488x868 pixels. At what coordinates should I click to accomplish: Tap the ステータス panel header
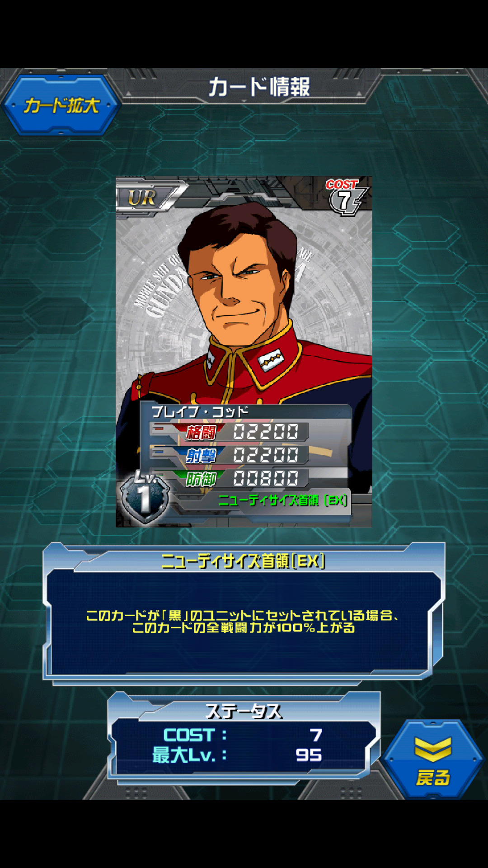click(244, 712)
